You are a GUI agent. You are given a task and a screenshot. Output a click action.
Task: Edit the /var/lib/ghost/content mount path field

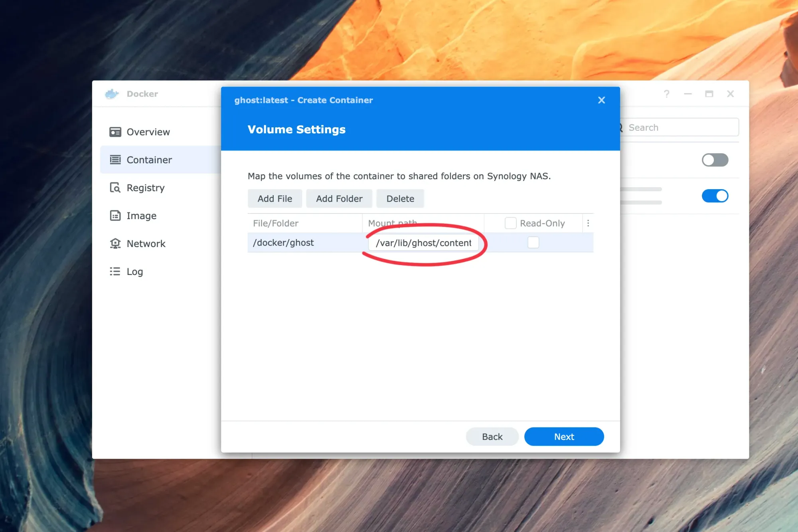coord(424,242)
